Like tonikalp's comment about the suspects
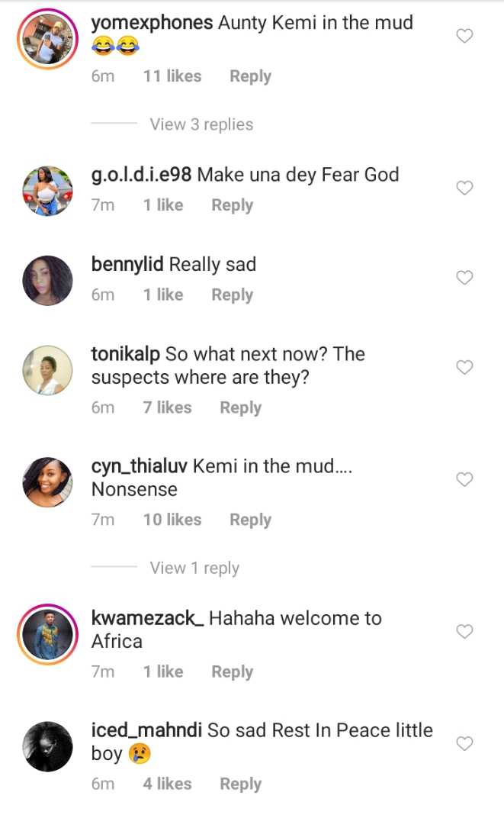 click(464, 368)
